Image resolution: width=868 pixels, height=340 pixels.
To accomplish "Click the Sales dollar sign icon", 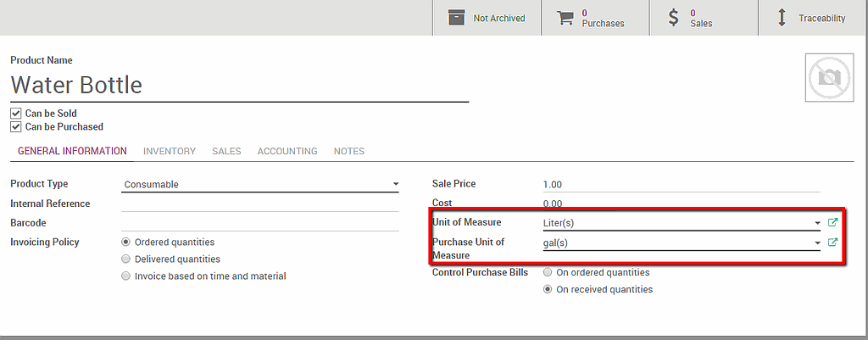I will point(674,18).
